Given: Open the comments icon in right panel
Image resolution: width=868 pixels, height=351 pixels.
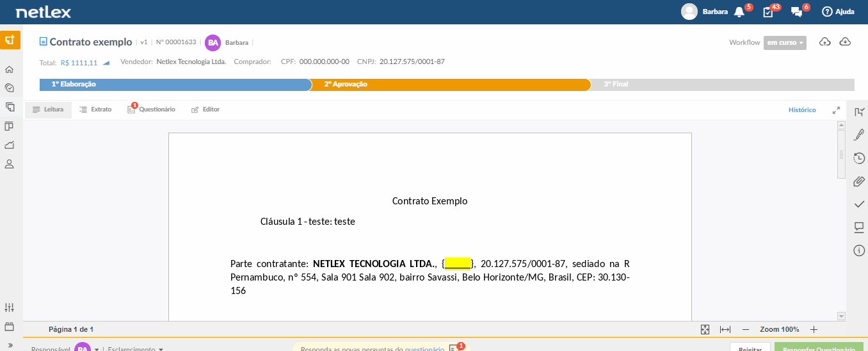Looking at the screenshot, I should tap(859, 227).
